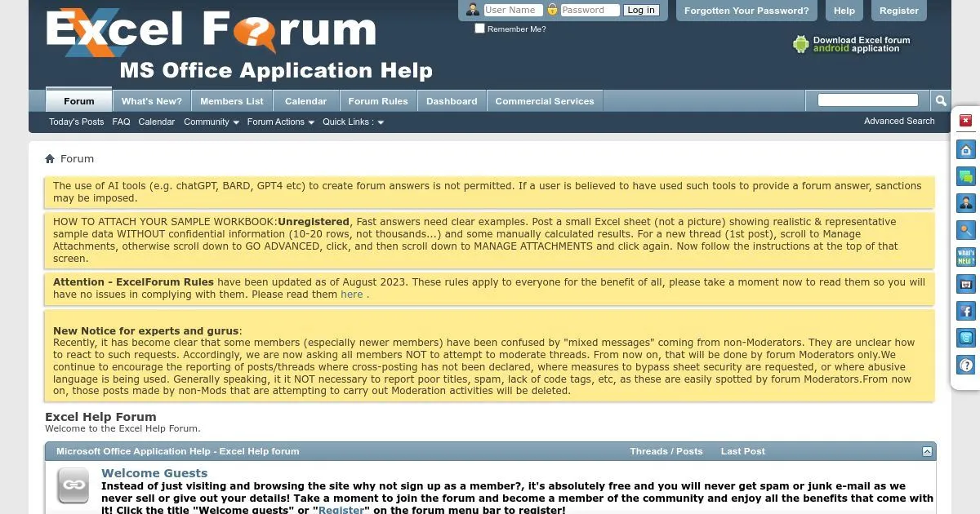Click the Microsoft Office Application Help header link
The width and height of the screenshot is (980, 514).
tap(178, 451)
